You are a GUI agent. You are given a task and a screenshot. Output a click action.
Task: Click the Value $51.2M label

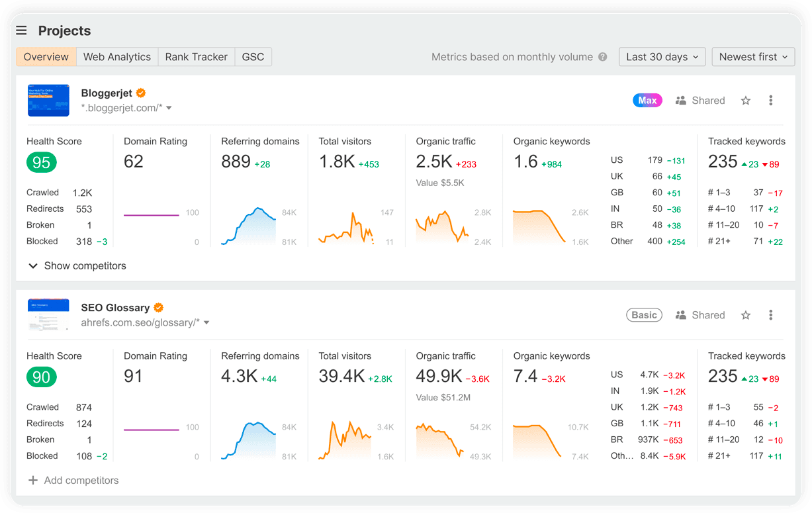(443, 397)
